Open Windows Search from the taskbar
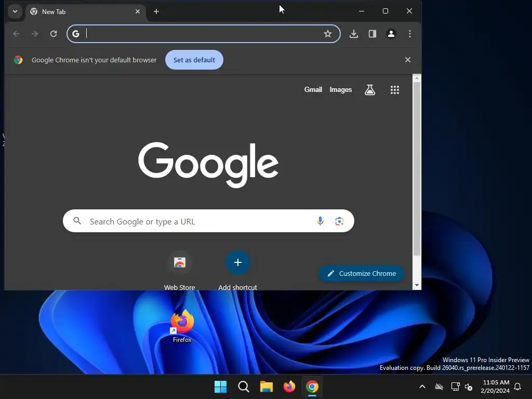532x399 pixels. click(x=243, y=387)
